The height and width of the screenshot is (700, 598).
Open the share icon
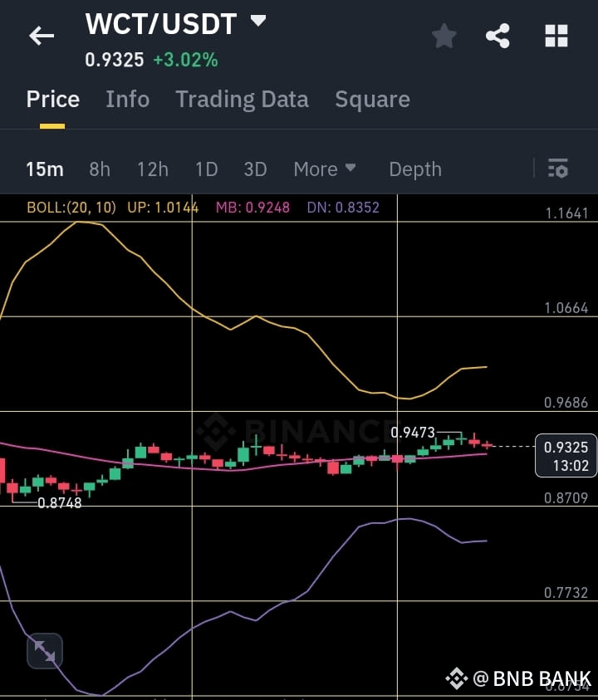point(498,36)
